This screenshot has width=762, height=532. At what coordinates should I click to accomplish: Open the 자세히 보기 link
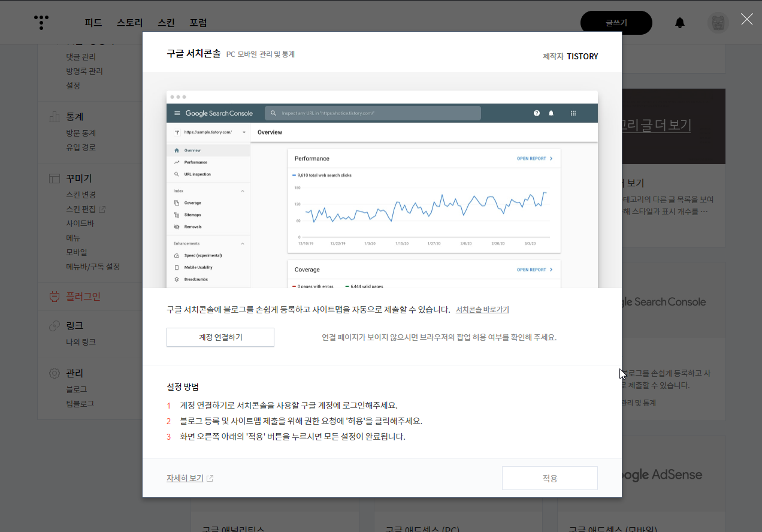[185, 478]
